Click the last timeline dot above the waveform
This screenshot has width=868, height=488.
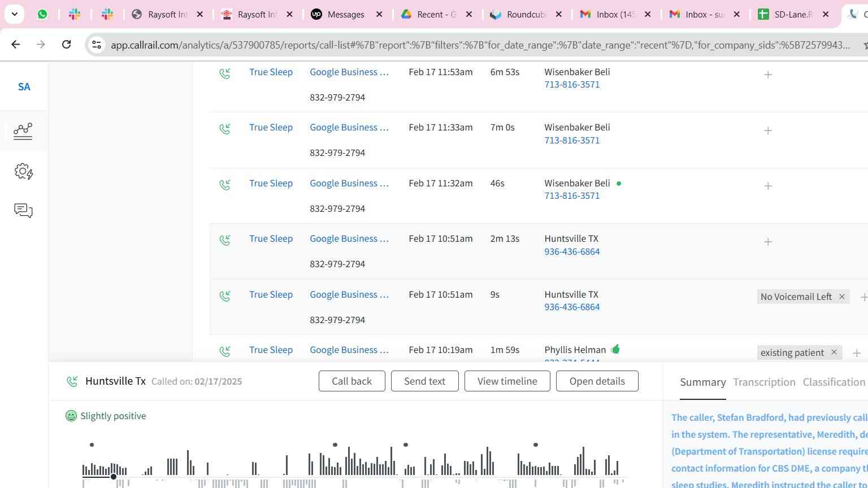[x=536, y=445]
